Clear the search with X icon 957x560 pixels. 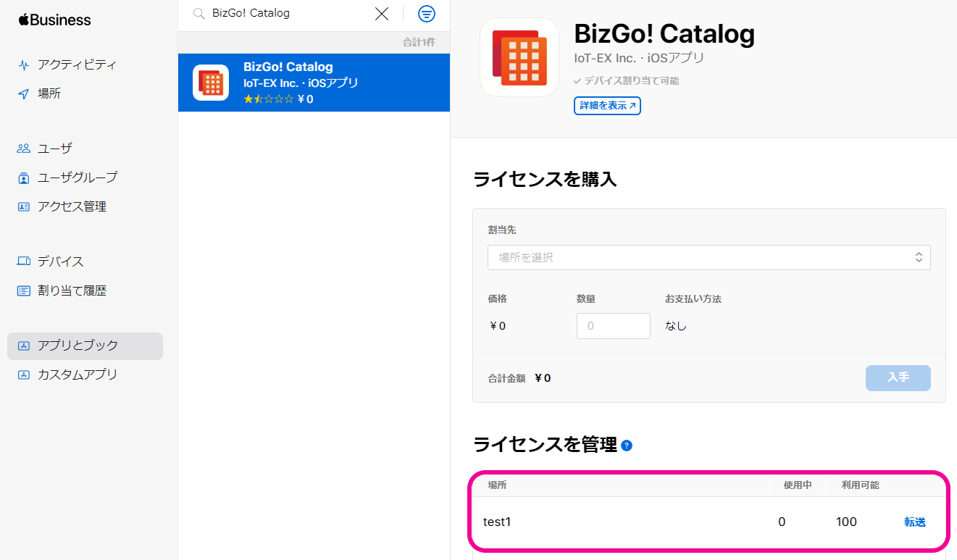pyautogui.click(x=382, y=14)
